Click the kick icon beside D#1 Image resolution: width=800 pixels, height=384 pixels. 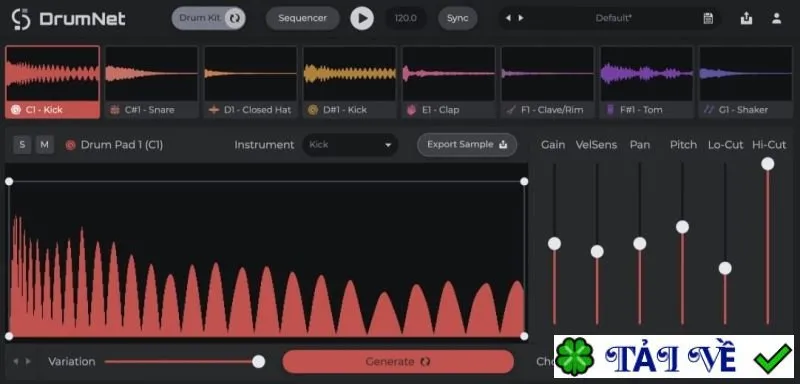click(313, 110)
